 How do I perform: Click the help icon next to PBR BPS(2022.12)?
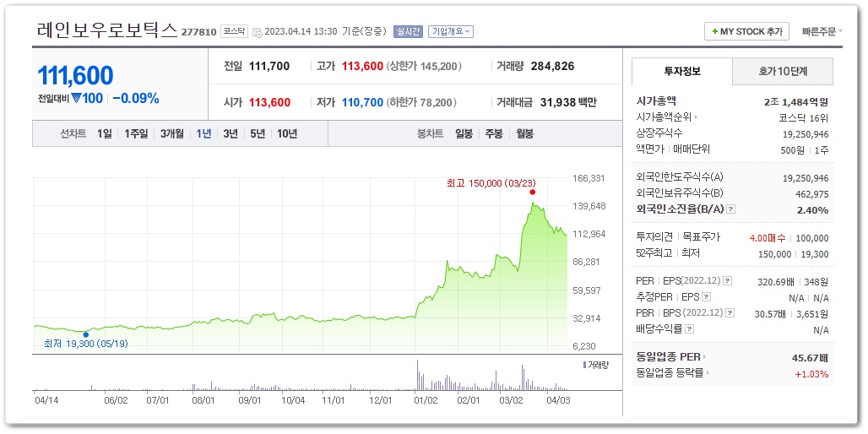pos(730,313)
